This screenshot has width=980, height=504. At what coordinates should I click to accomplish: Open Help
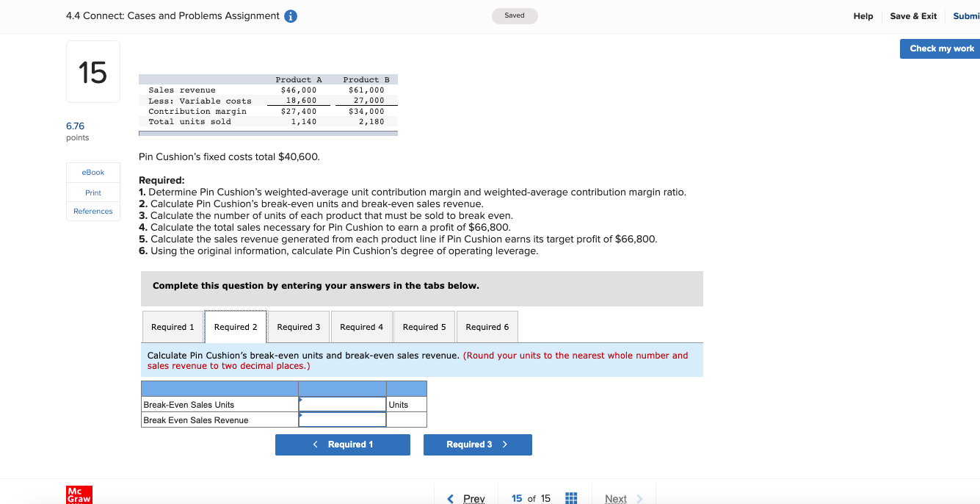pyautogui.click(x=863, y=15)
